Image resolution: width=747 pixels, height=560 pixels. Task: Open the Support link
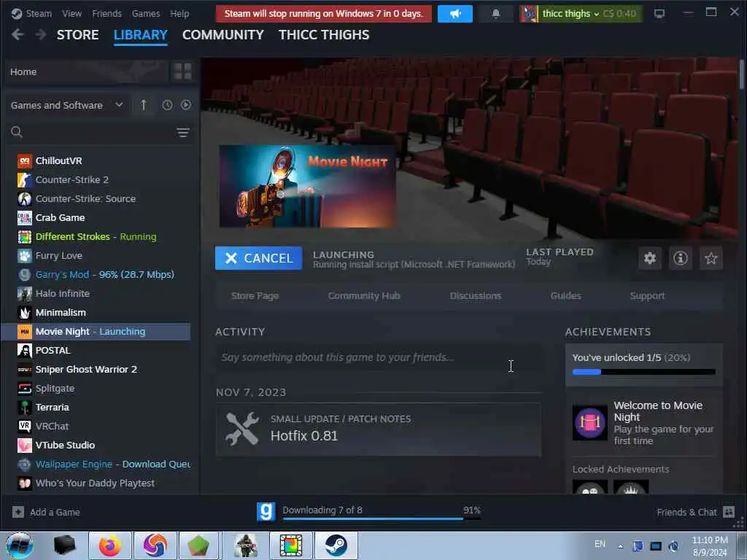647,296
